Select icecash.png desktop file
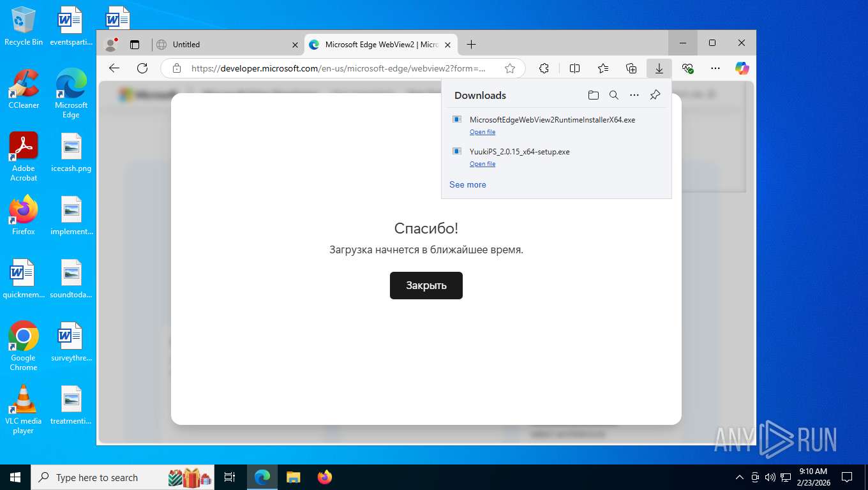The width and height of the screenshot is (868, 490). pyautogui.click(x=71, y=153)
